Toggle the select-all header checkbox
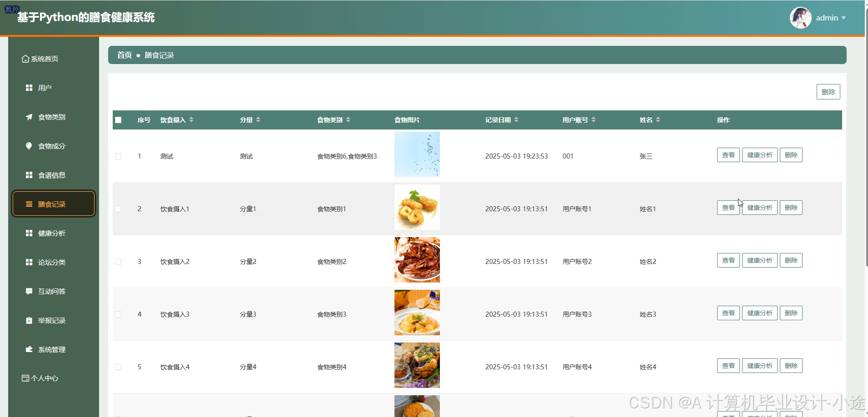 click(118, 120)
